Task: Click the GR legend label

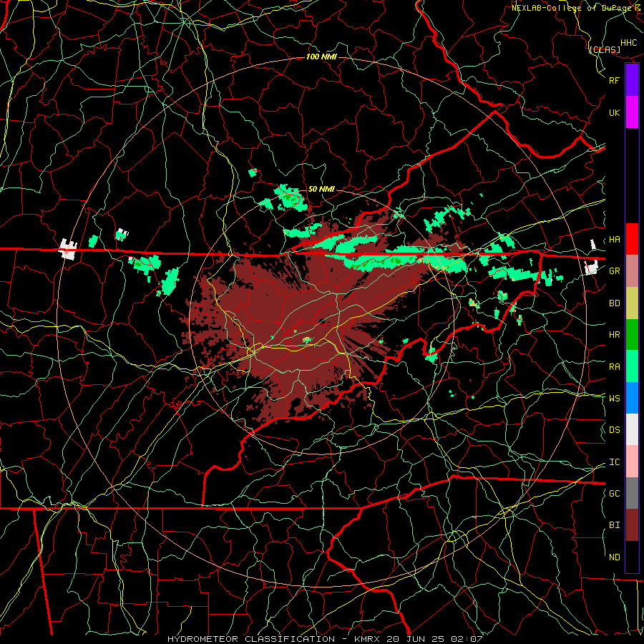Action: (614, 271)
